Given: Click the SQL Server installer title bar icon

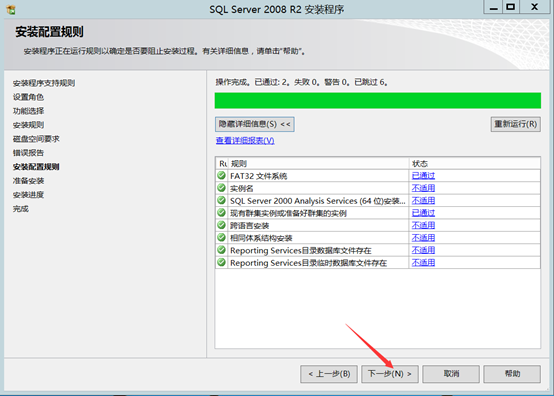Looking at the screenshot, I should click(11, 9).
